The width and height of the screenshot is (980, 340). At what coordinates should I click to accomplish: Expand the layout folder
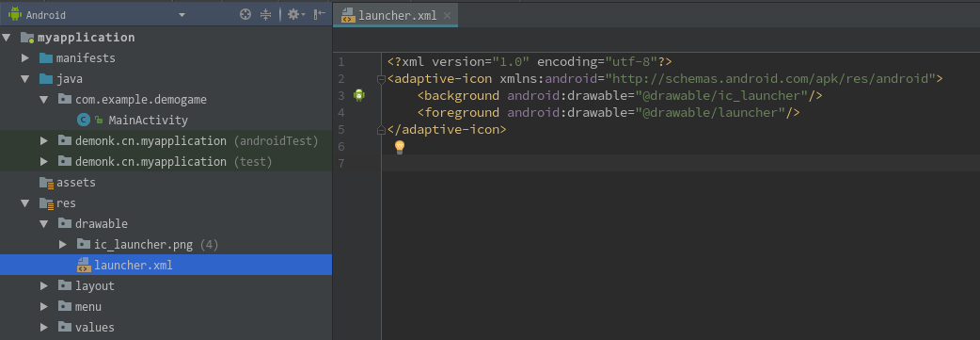44,285
